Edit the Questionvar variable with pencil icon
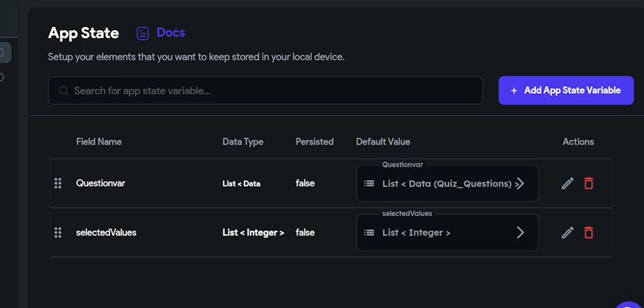 [567, 183]
